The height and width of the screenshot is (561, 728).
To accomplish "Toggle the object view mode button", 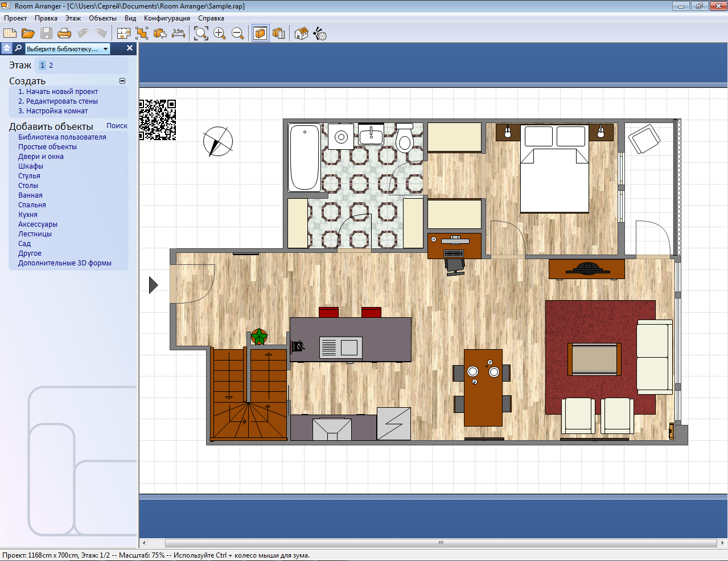I will pos(260,34).
